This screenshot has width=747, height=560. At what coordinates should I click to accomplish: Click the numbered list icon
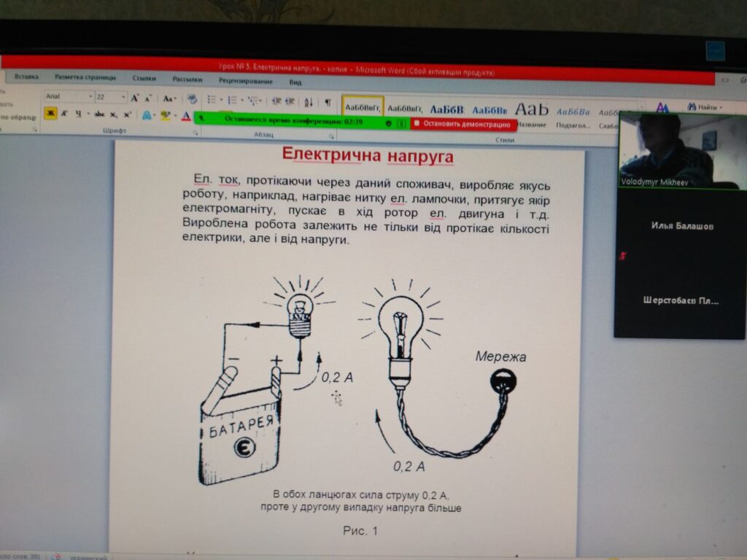[x=232, y=100]
